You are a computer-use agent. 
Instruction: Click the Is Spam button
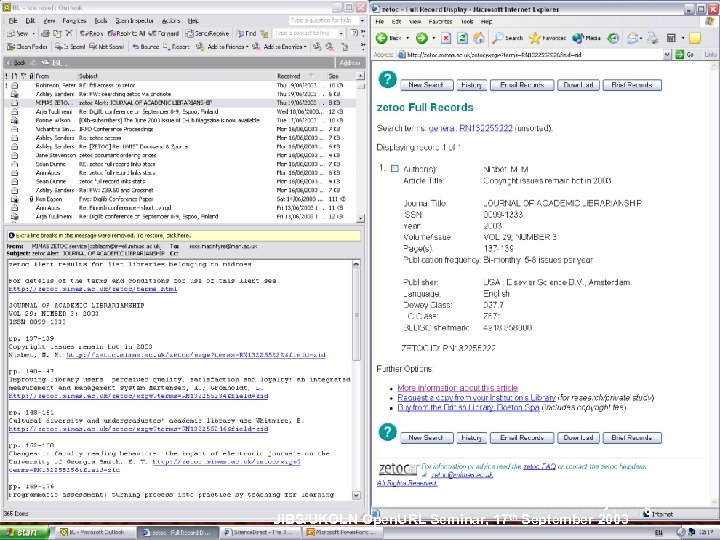[70, 46]
